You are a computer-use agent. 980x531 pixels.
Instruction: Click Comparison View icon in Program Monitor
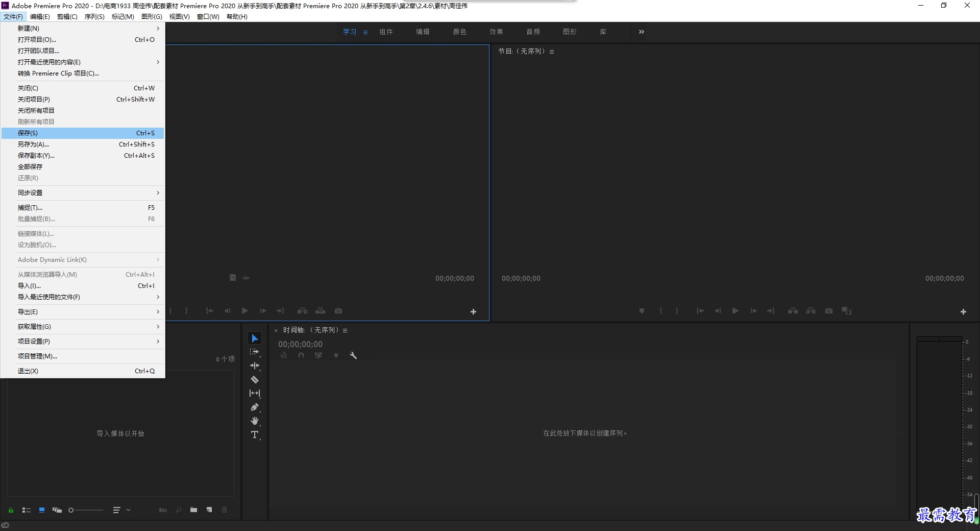point(847,310)
